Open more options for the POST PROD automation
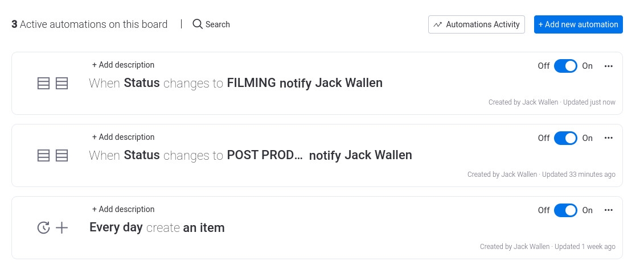Image resolution: width=644 pixels, height=274 pixels. [609, 138]
